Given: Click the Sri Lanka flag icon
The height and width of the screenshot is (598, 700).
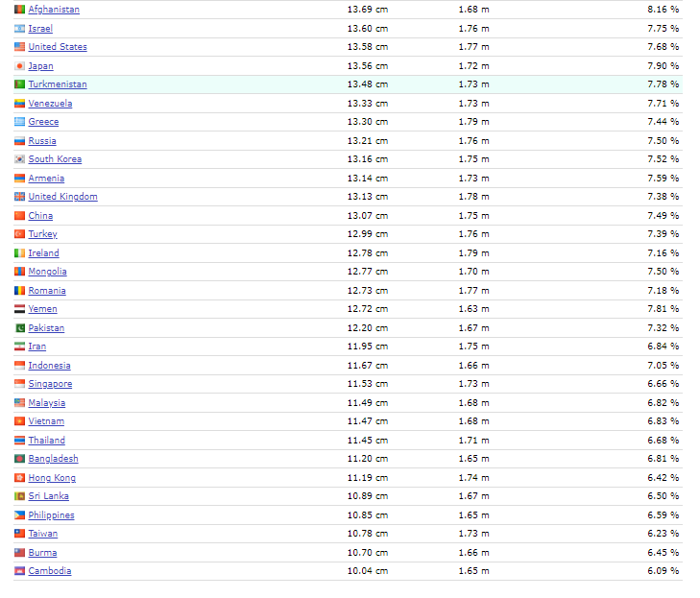Looking at the screenshot, I should tap(19, 496).
